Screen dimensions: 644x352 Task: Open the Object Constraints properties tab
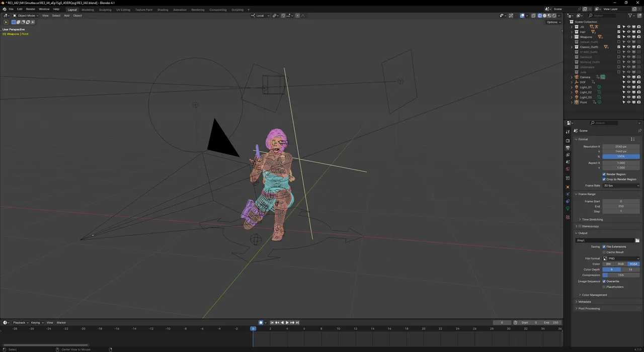click(568, 201)
